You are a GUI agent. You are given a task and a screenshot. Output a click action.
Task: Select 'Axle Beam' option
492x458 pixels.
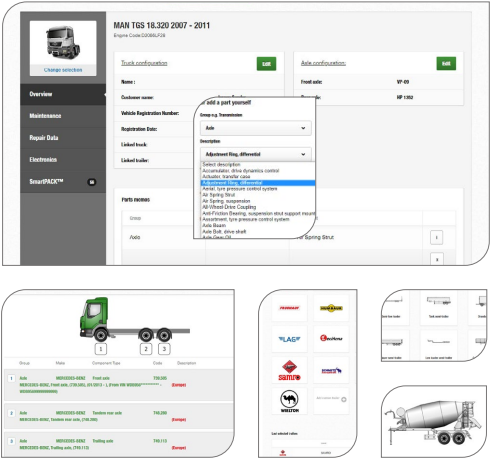[214, 225]
